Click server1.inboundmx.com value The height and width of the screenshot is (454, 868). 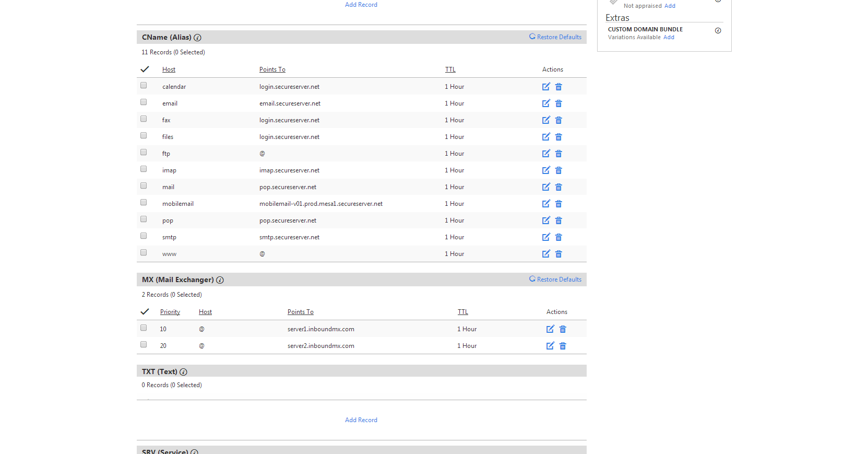point(321,329)
